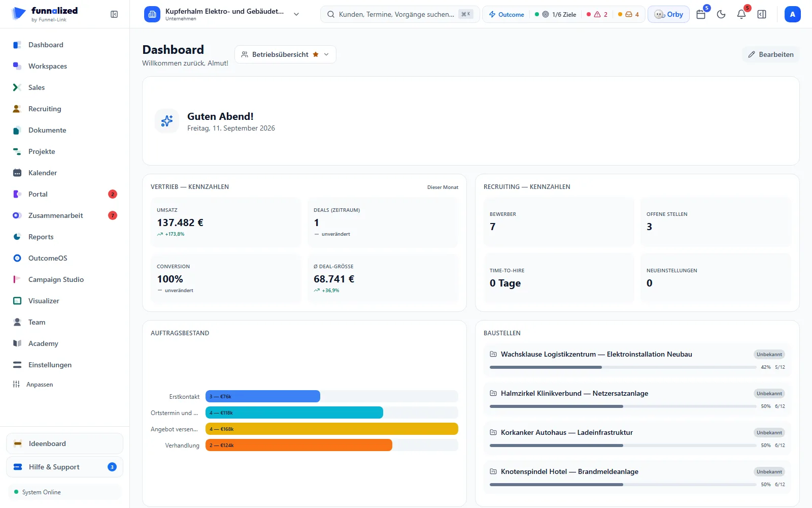Click the Portal sidebar icon
The width and height of the screenshot is (812, 508).
17,194
